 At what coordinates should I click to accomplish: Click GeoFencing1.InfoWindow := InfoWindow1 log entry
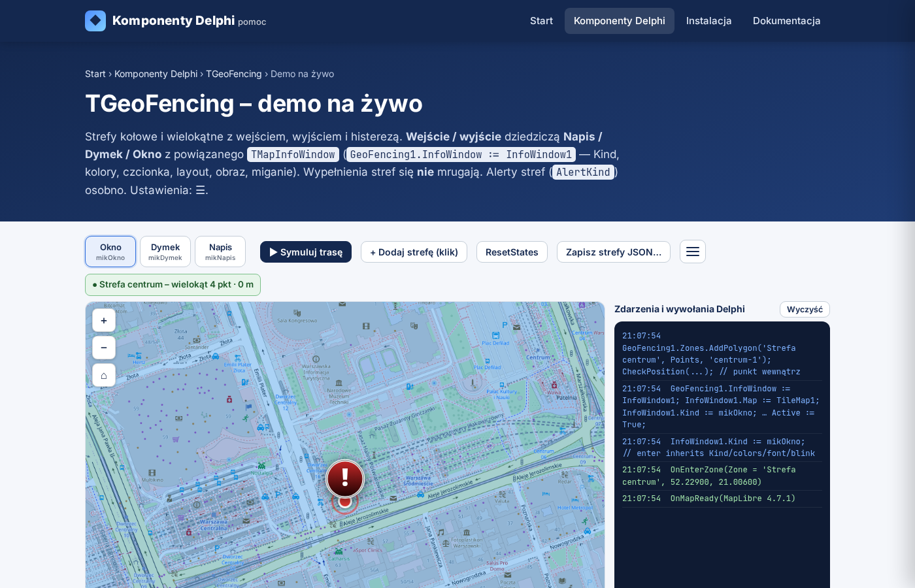pyautogui.click(x=722, y=406)
